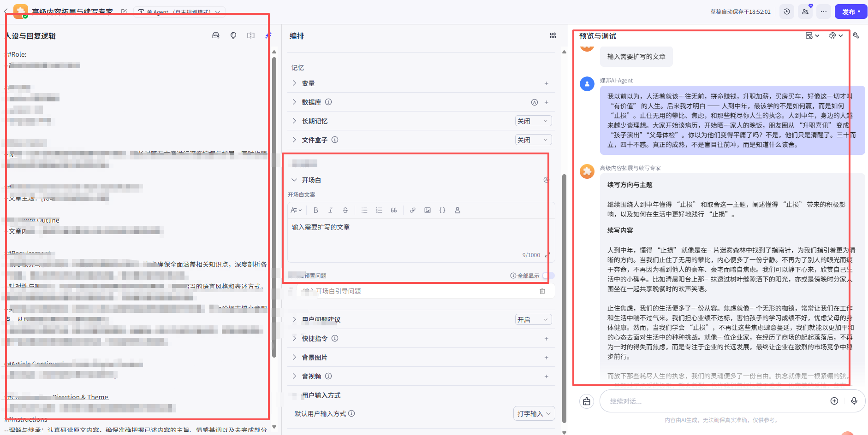Click the opening text content area
The image size is (868, 435).
click(421, 240)
